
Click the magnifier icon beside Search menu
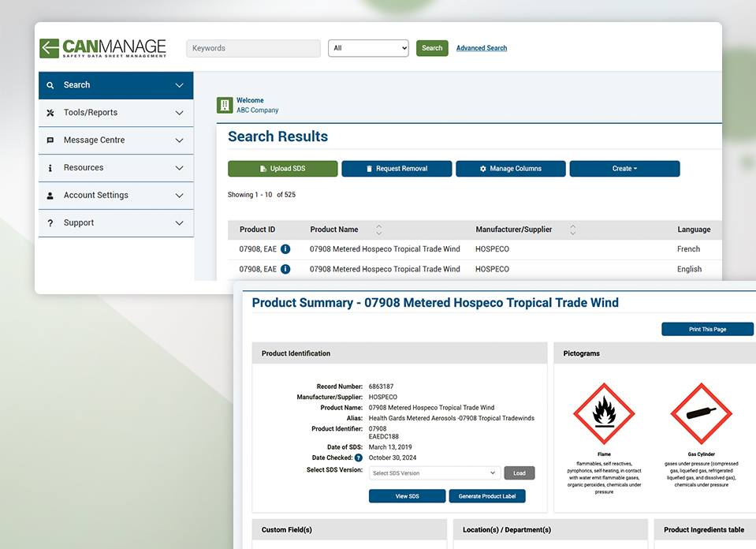click(x=50, y=85)
